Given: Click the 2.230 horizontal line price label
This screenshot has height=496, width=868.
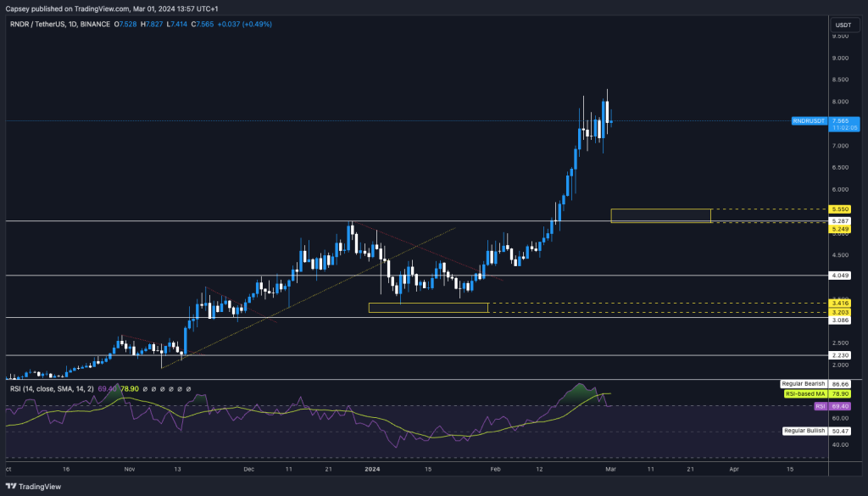Looking at the screenshot, I should (x=840, y=355).
